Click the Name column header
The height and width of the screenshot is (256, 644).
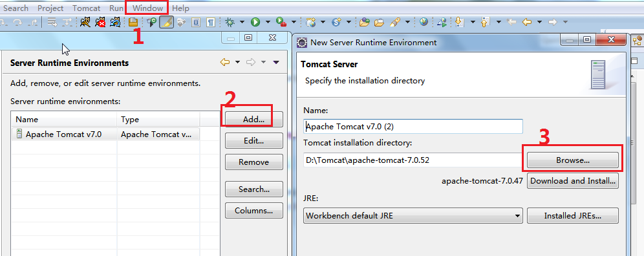coord(65,120)
